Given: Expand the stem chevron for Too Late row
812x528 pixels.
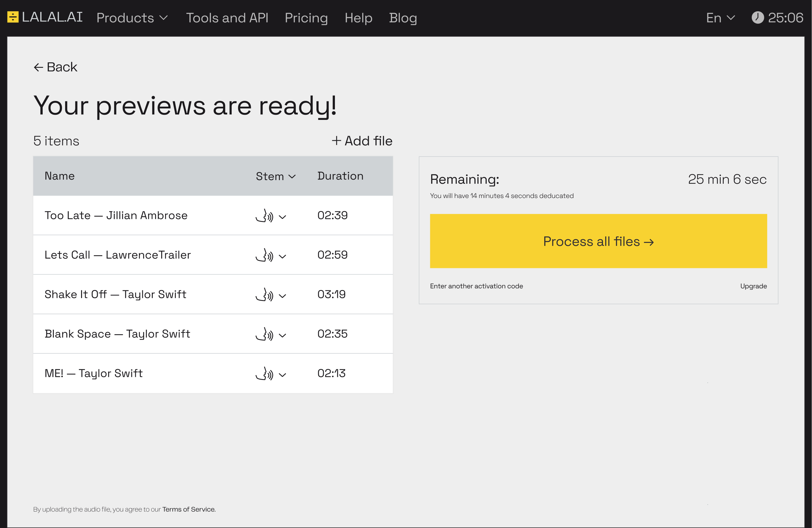Looking at the screenshot, I should point(283,217).
